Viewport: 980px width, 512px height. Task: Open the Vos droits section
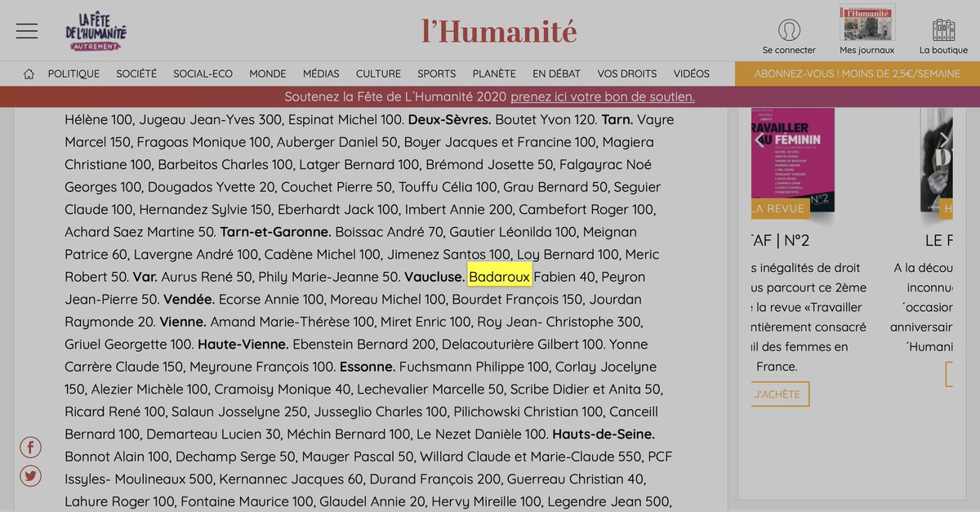tap(627, 73)
